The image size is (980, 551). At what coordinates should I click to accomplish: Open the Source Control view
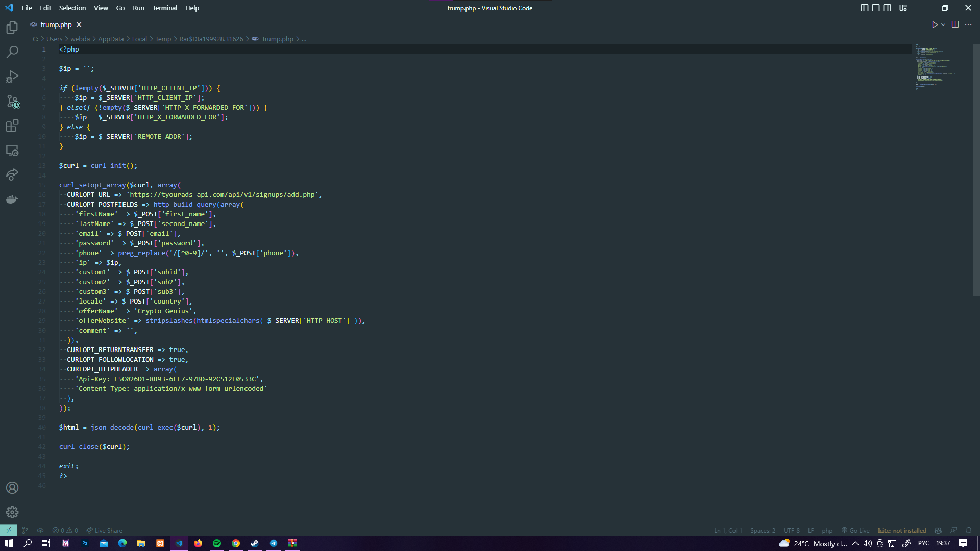(12, 102)
